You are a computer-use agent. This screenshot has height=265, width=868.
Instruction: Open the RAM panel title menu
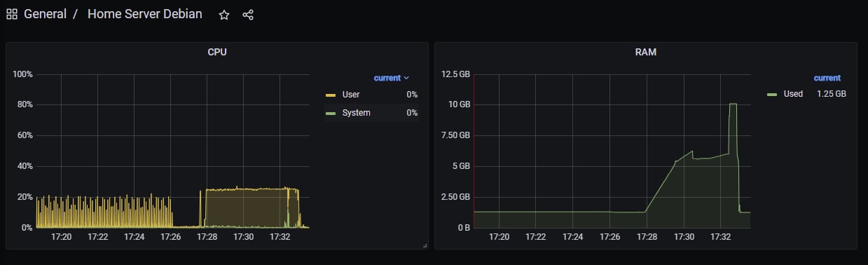tap(646, 52)
